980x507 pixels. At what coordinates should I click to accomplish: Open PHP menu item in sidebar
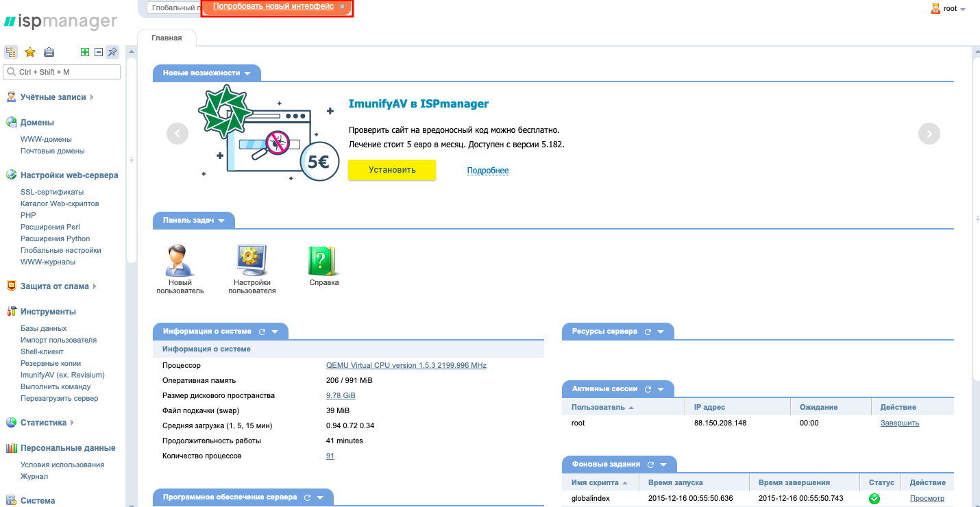(28, 215)
